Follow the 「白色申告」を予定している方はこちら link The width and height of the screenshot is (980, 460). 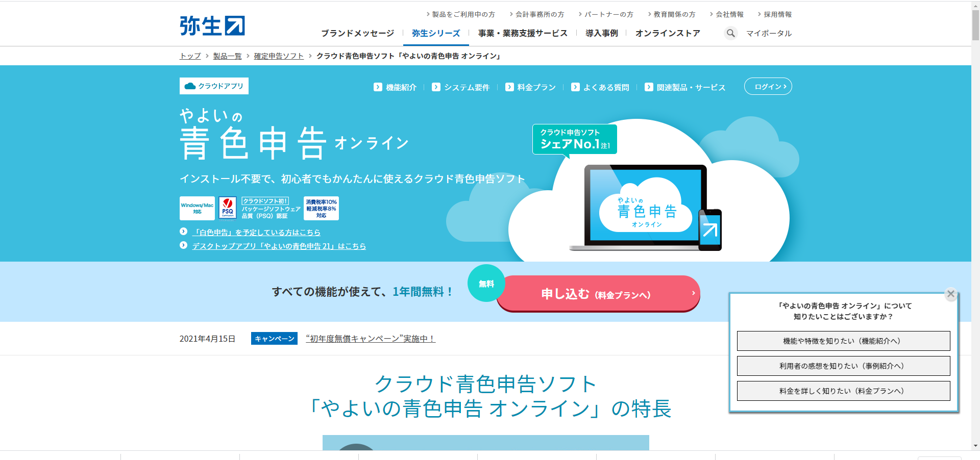[x=257, y=232]
